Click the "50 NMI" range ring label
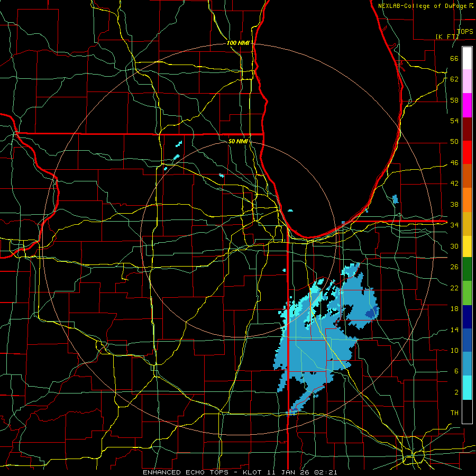The width and height of the screenshot is (476, 476). coord(239,141)
